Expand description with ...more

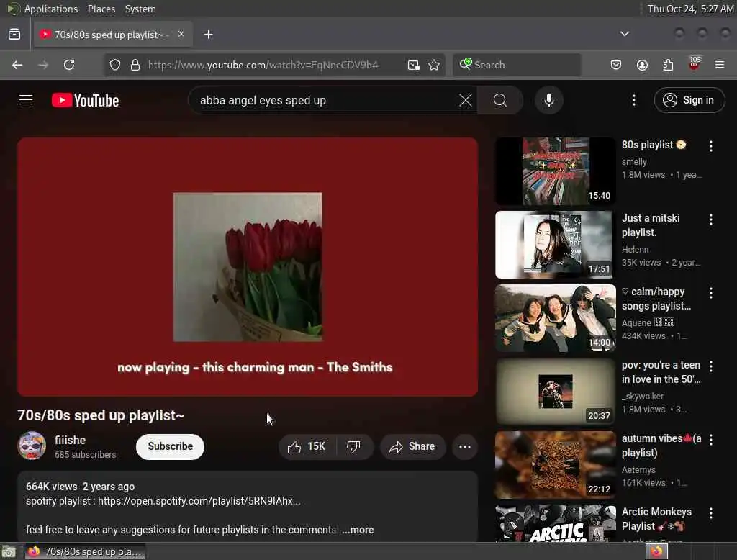(358, 530)
